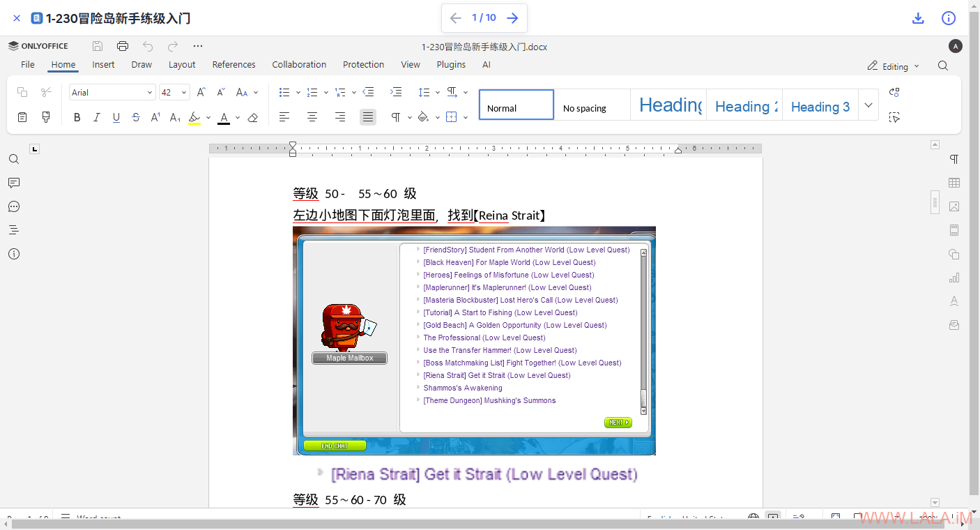Open the References tab

click(x=233, y=64)
